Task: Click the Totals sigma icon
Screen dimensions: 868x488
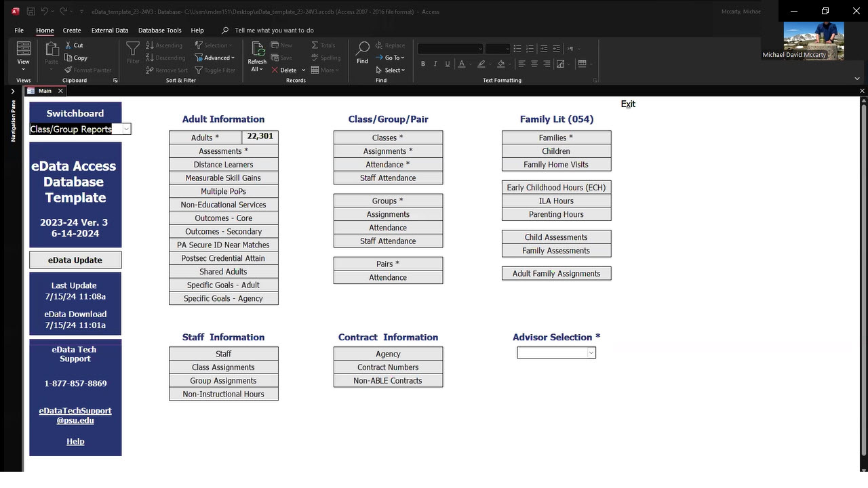Action: tap(315, 45)
